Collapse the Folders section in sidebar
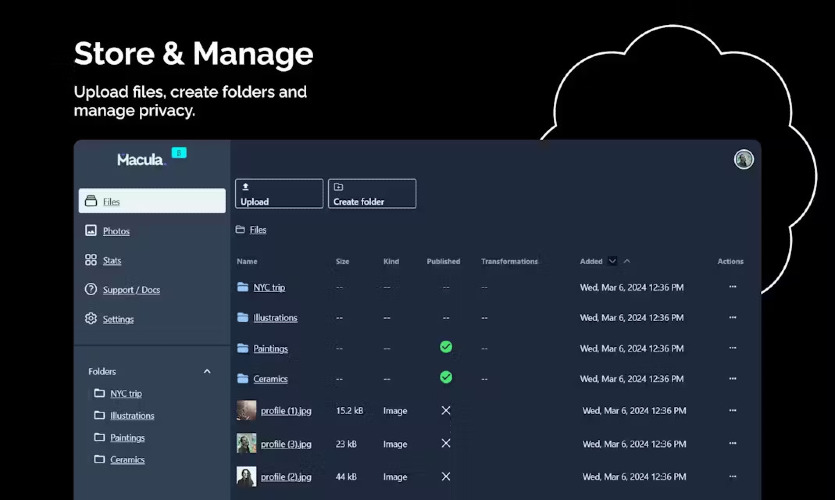Viewport: 835px width, 500px height. point(207,371)
